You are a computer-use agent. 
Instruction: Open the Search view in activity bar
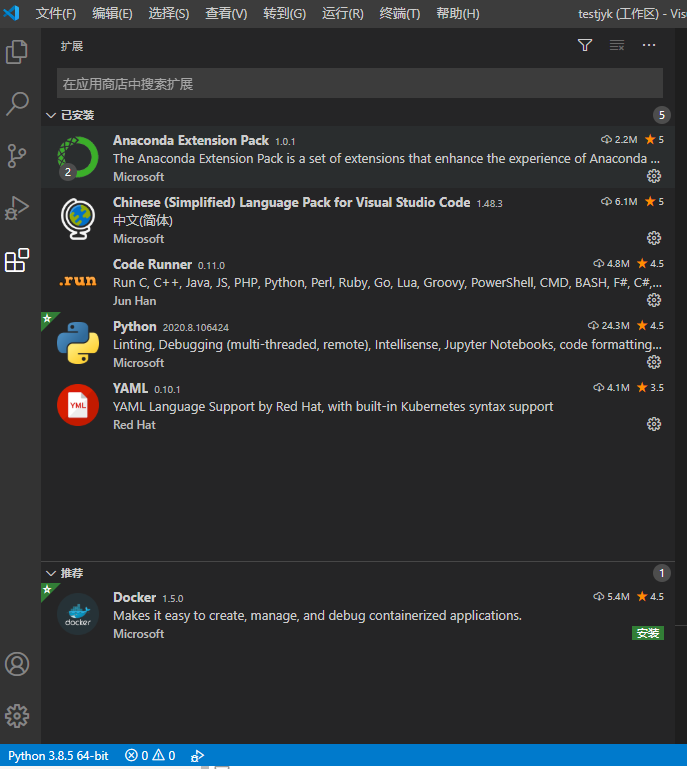point(17,104)
